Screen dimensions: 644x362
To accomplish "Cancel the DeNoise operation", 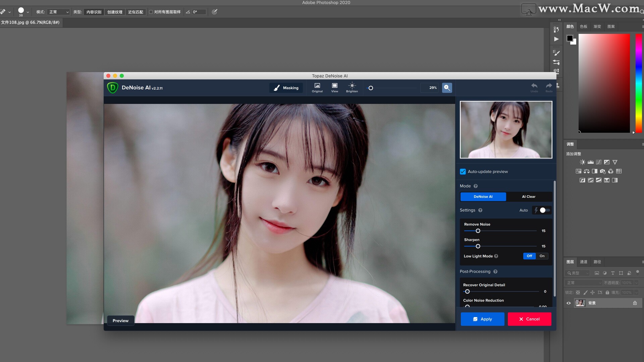I will pos(529,319).
